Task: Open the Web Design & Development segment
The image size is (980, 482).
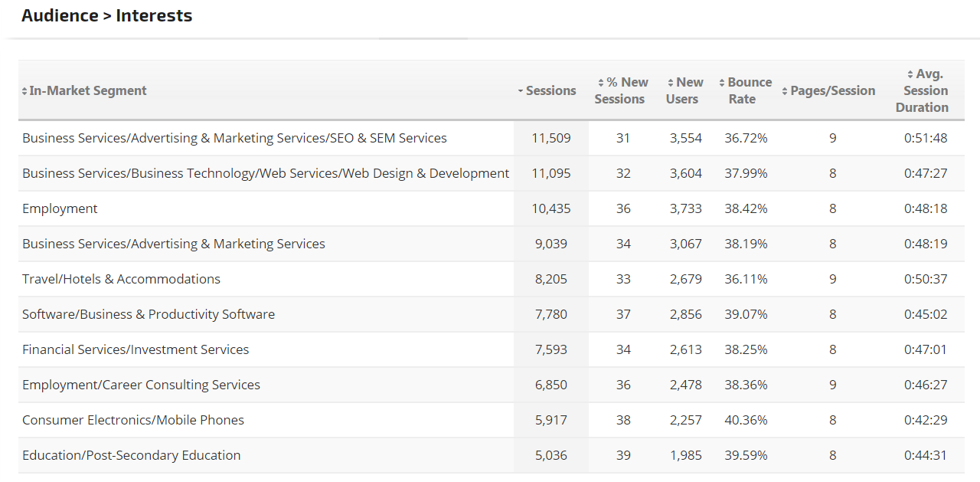Action: (265, 173)
